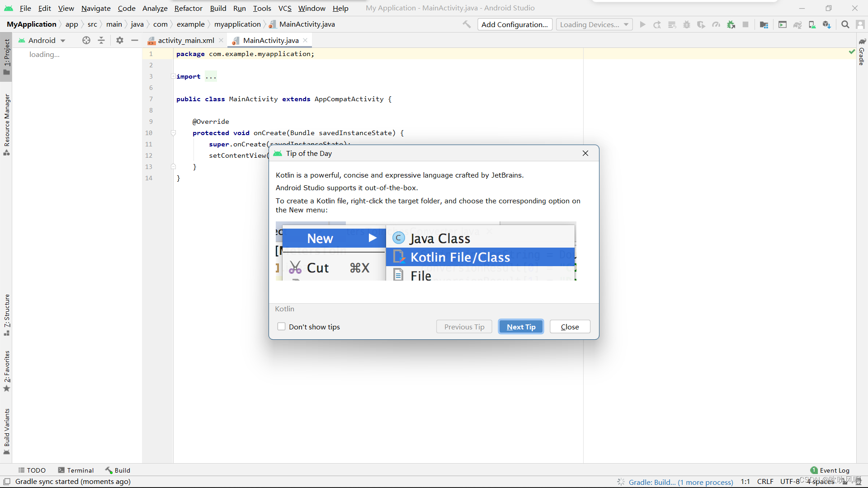Collapse the onCreate method fold marker
868x488 pixels.
click(x=173, y=133)
